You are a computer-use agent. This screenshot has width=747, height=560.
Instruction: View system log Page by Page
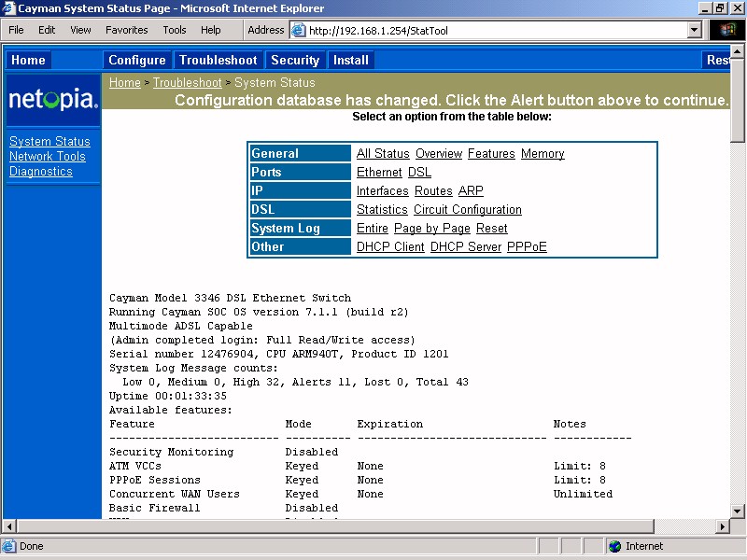(x=432, y=228)
